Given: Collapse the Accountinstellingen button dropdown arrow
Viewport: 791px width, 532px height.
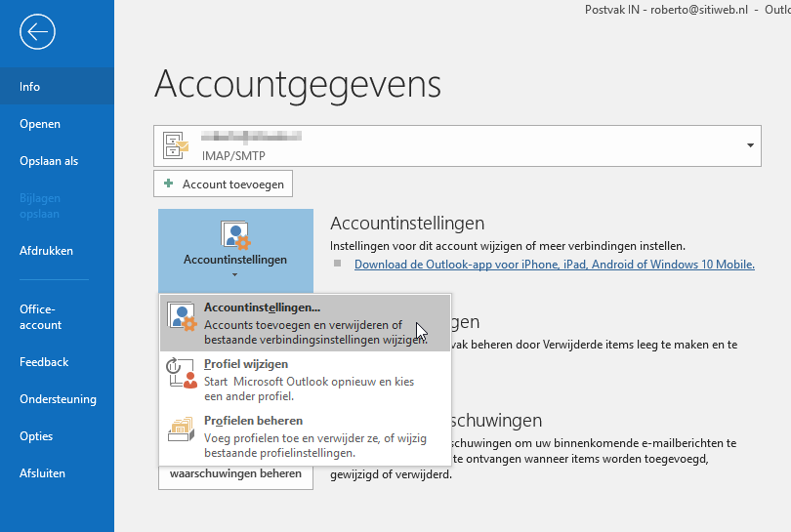Looking at the screenshot, I should tap(235, 275).
